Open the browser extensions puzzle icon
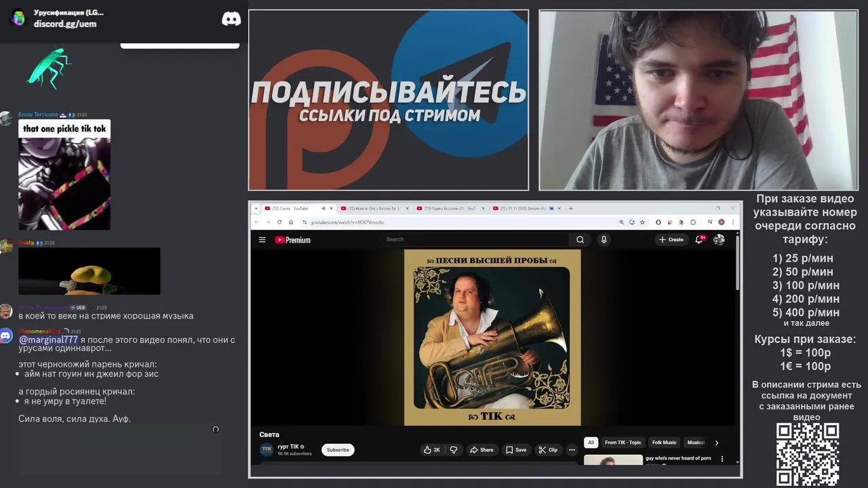 pyautogui.click(x=693, y=222)
